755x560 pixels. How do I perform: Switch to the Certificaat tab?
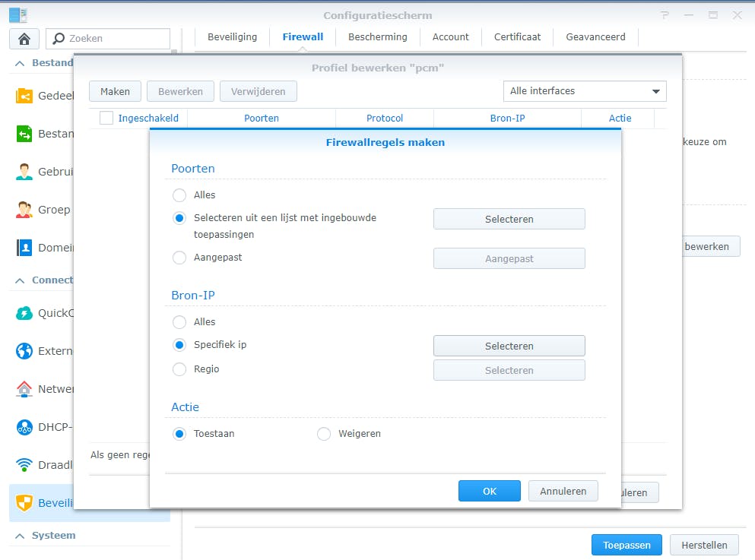[x=517, y=37]
